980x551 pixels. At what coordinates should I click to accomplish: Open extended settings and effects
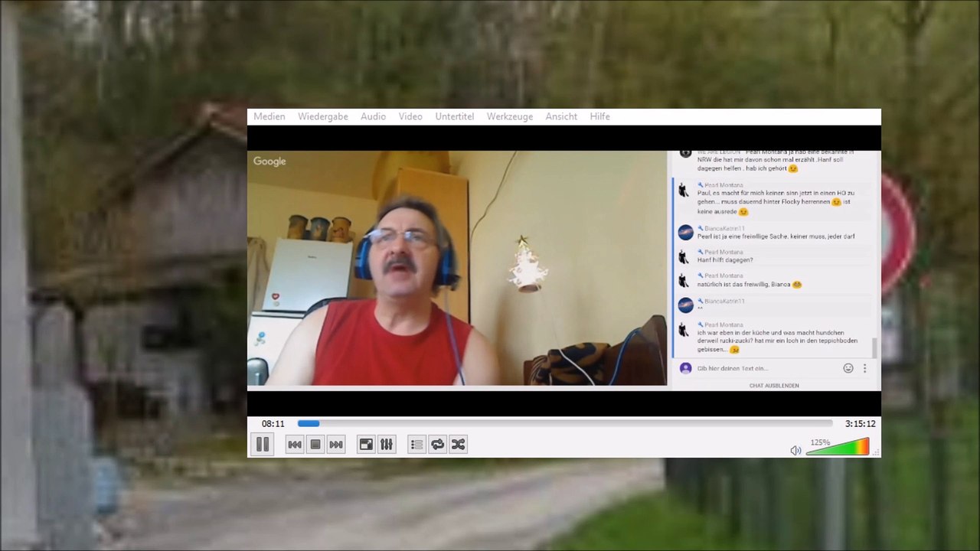point(387,445)
